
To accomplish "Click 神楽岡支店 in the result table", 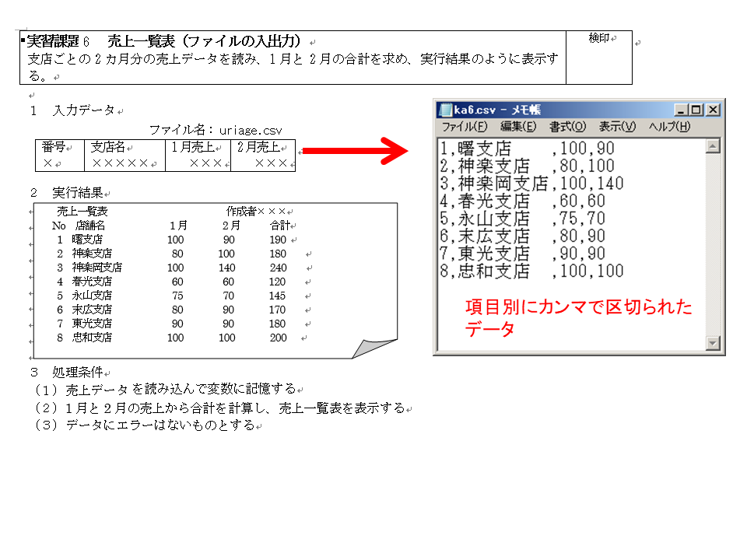I will pyautogui.click(x=96, y=268).
